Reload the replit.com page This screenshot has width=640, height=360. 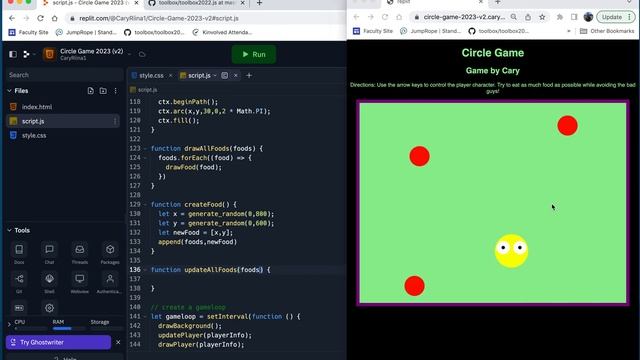(40, 18)
